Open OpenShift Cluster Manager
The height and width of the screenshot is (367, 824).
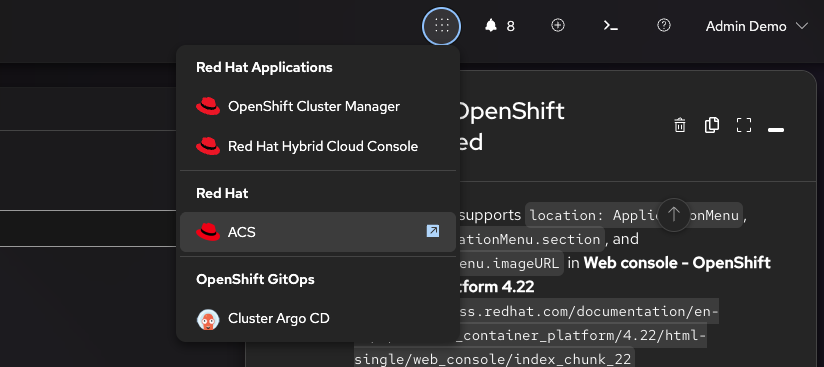[x=318, y=106]
